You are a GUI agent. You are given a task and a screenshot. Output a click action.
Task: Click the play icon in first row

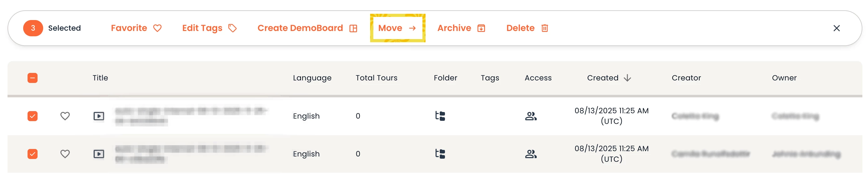[x=99, y=116]
